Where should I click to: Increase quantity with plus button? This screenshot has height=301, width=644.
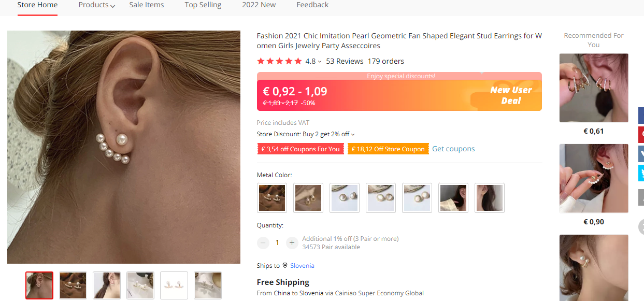292,242
